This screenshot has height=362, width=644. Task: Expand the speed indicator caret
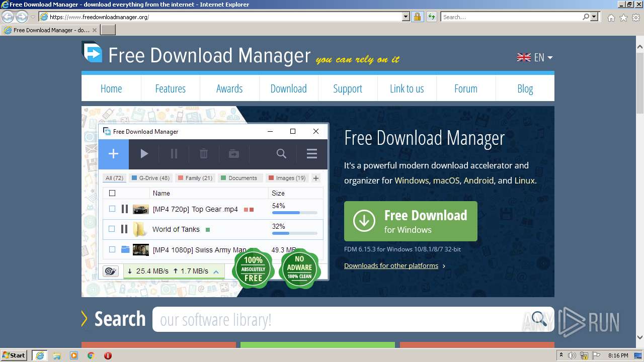pos(216,271)
